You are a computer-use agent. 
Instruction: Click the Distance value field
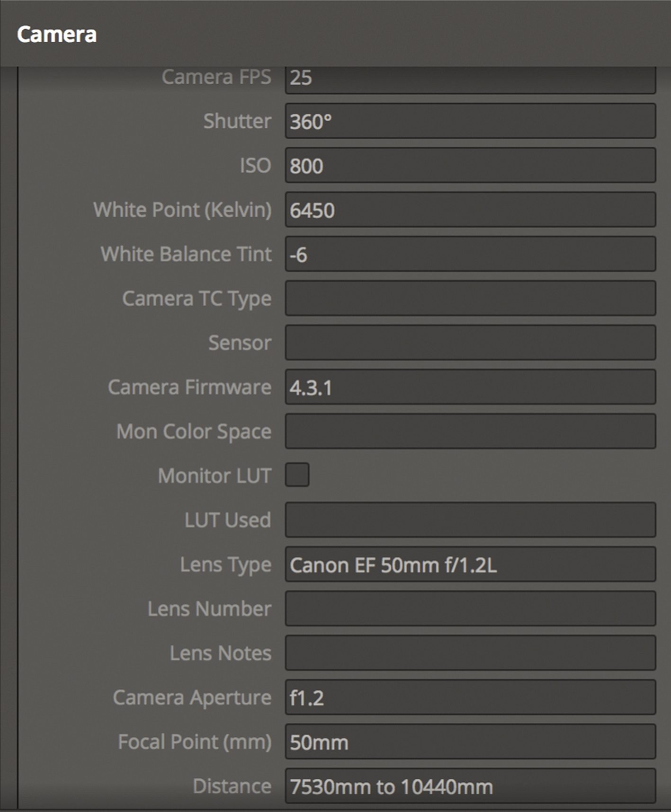click(x=470, y=786)
